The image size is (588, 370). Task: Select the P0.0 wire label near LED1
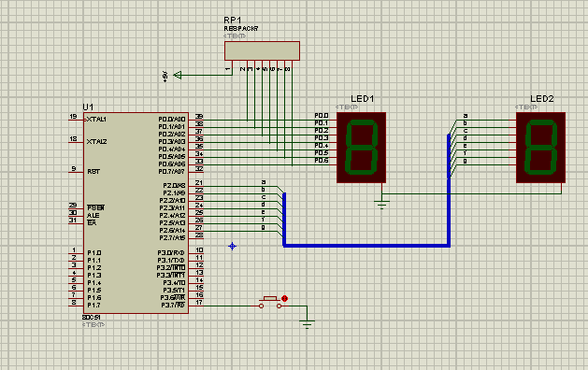tap(322, 116)
